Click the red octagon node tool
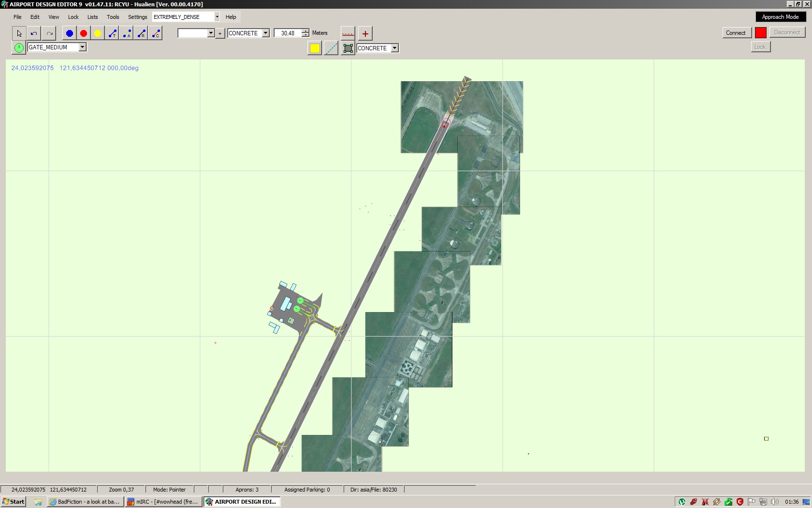 [84, 33]
